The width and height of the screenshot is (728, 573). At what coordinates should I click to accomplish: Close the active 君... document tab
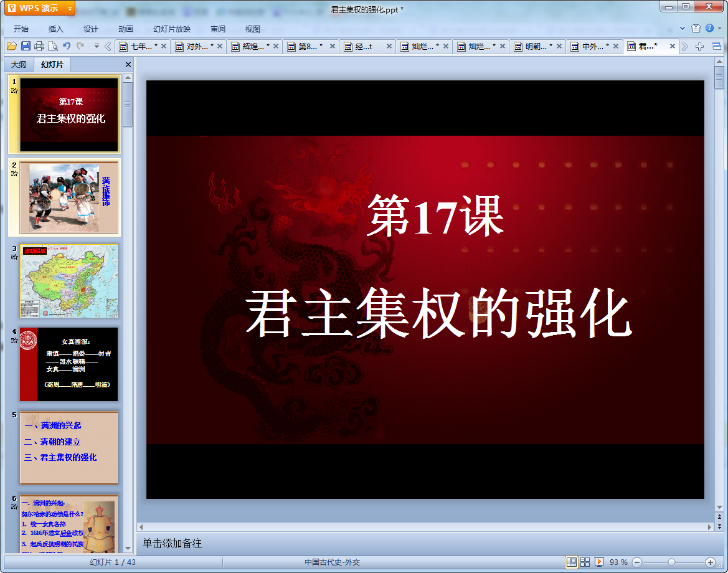[x=673, y=47]
